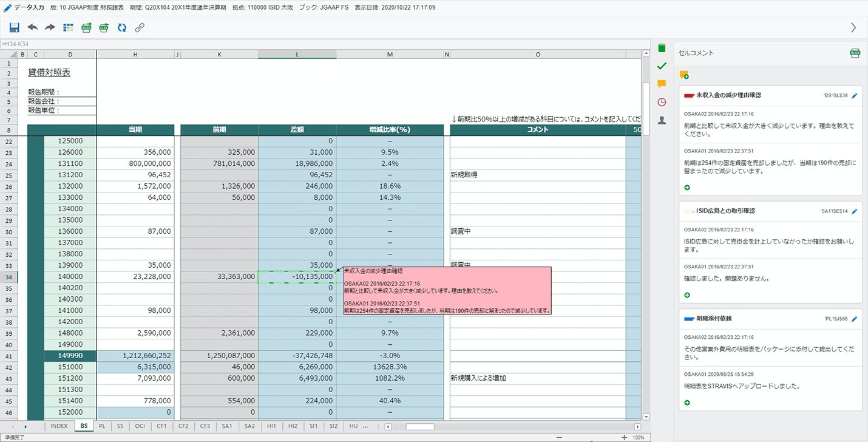This screenshot has height=442, width=868.
Task: Select cell with value -10,135,000
Action: 297,277
